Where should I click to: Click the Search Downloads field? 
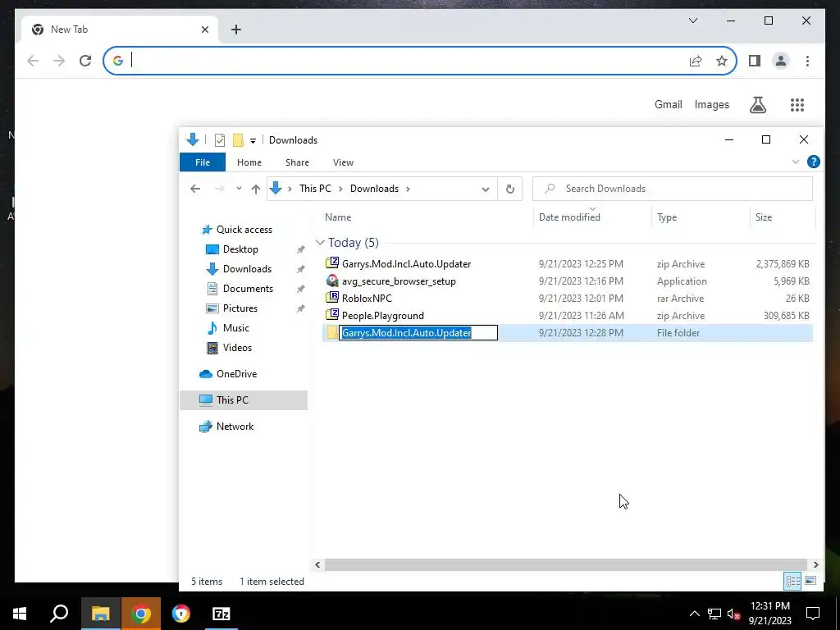pyautogui.click(x=673, y=189)
